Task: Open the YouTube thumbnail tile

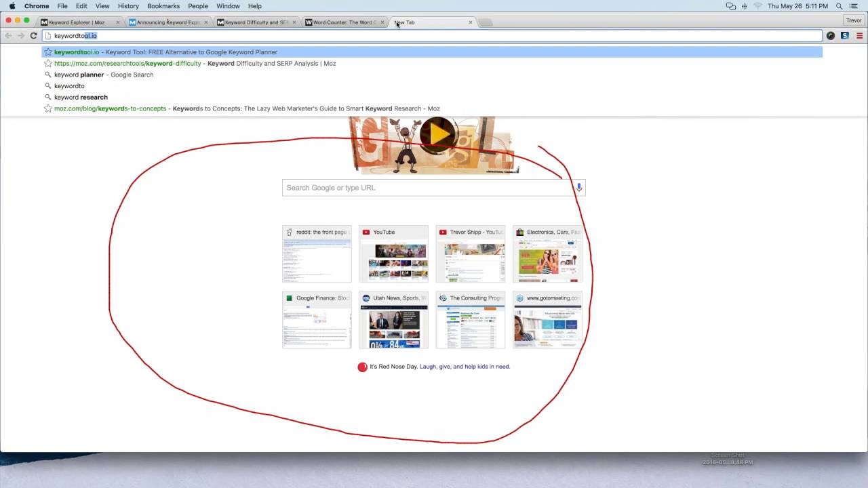Action: [x=393, y=253]
